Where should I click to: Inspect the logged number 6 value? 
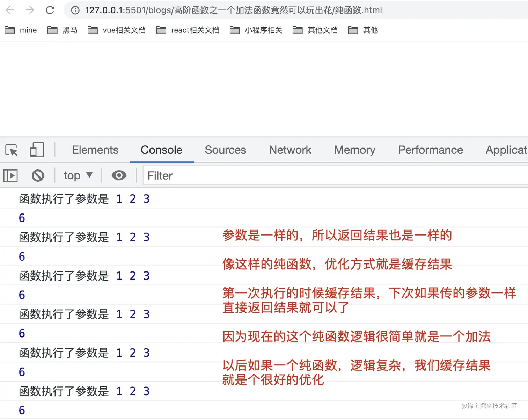22,217
